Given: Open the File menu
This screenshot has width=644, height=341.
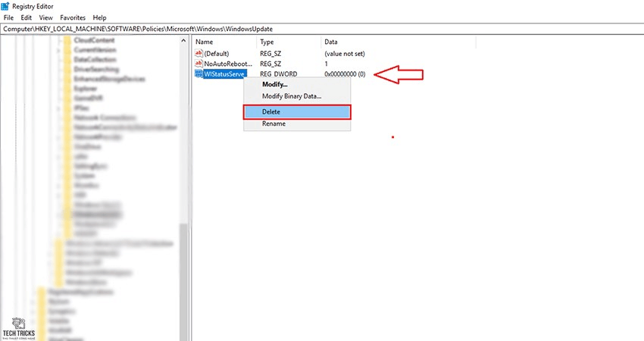Looking at the screenshot, I should 8,17.
